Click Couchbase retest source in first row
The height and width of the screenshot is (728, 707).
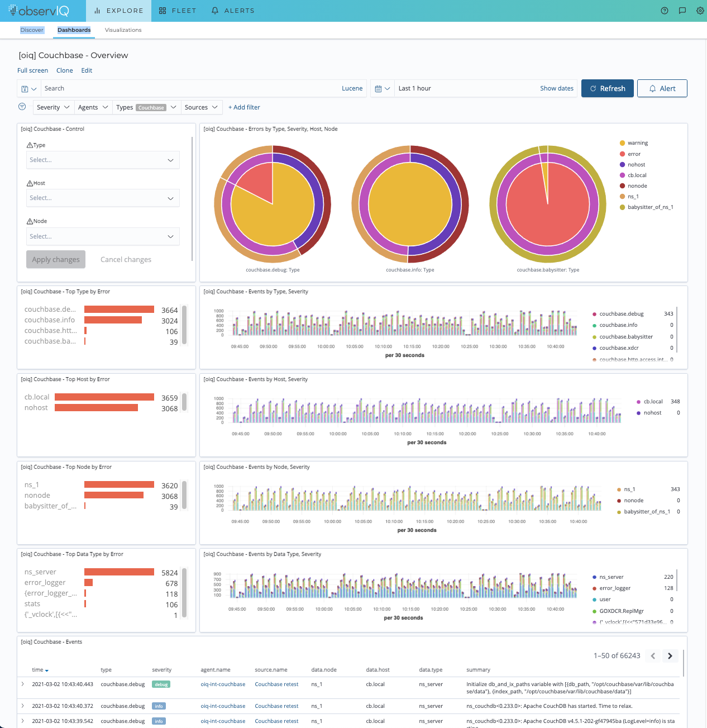(276, 684)
